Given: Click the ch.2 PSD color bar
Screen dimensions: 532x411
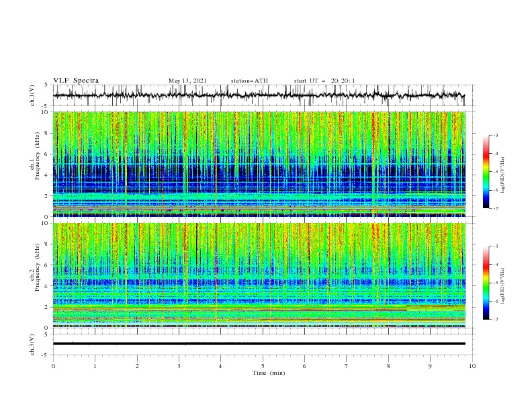Looking at the screenshot, I should 486,283.
